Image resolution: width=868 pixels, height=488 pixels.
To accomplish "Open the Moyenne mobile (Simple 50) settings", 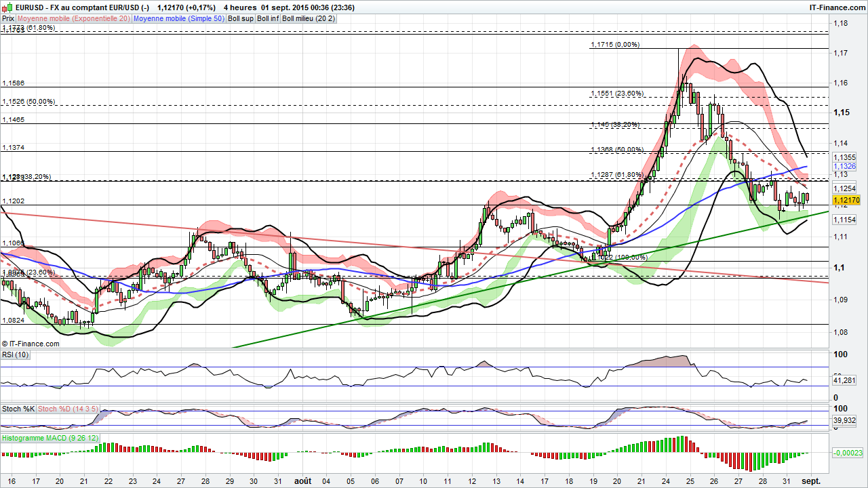I will (178, 18).
